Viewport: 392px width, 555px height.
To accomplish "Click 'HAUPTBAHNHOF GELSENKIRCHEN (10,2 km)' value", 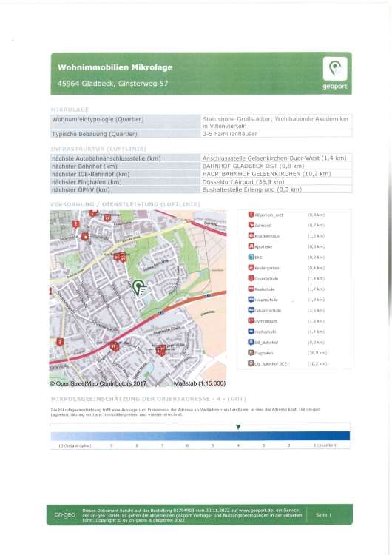I will (x=266, y=173).
